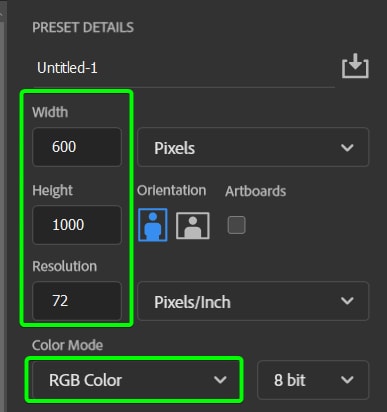Viewport: 387px width, 412px height.
Task: Click the Artboards label text
Action: pyautogui.click(x=255, y=191)
